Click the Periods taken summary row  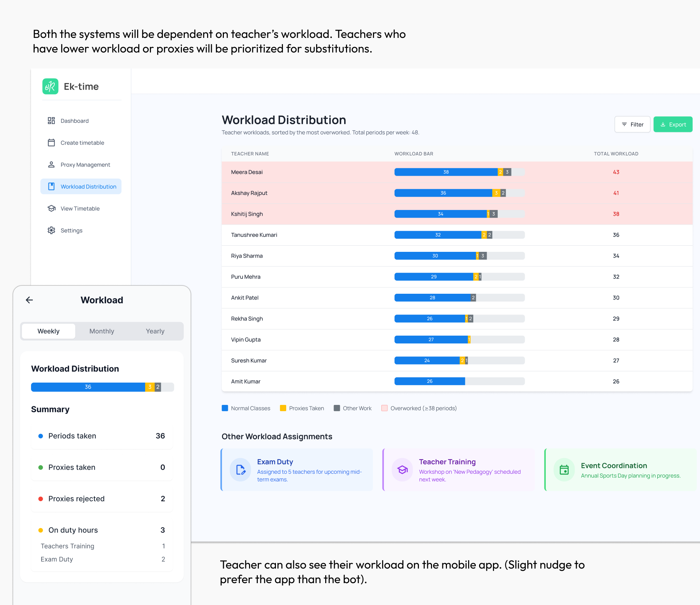click(102, 436)
